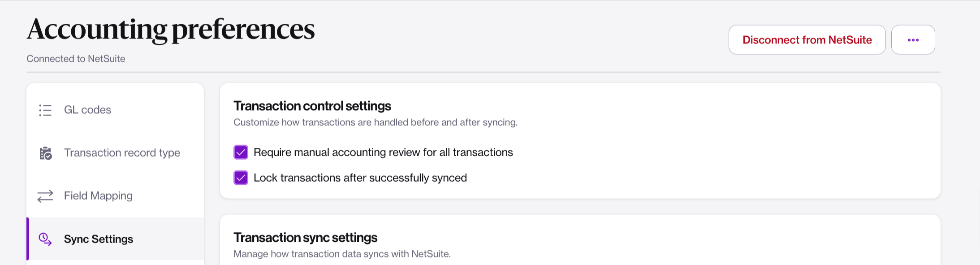Viewport: 980px width, 265px height.
Task: Click the Transaction record type clipboard icon
Action: [x=45, y=153]
